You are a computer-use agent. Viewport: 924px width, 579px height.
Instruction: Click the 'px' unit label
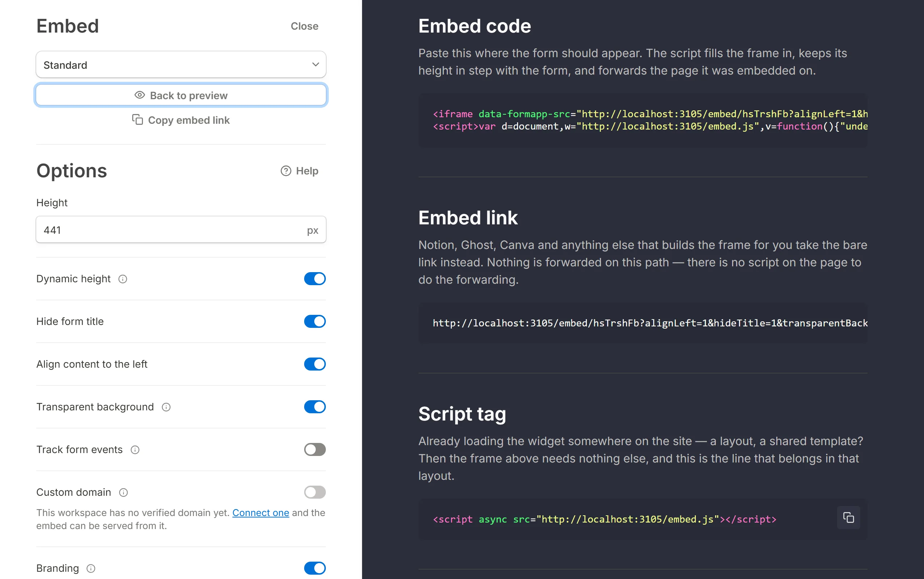(312, 230)
